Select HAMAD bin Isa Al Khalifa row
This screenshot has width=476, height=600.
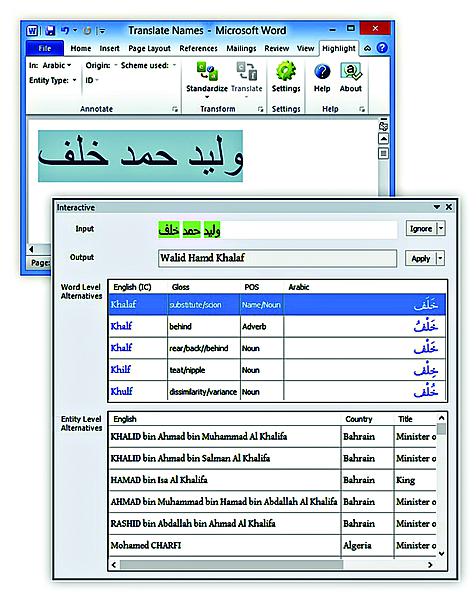[x=272, y=480]
